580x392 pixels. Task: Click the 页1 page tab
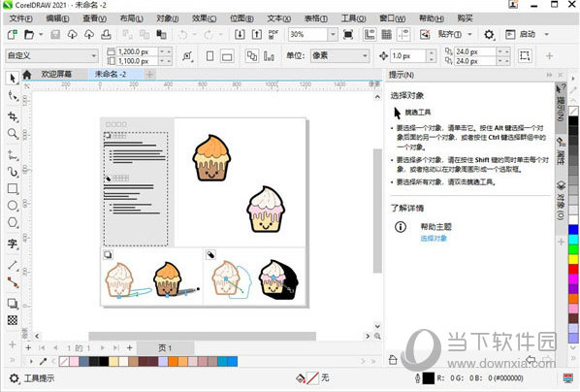click(165, 348)
